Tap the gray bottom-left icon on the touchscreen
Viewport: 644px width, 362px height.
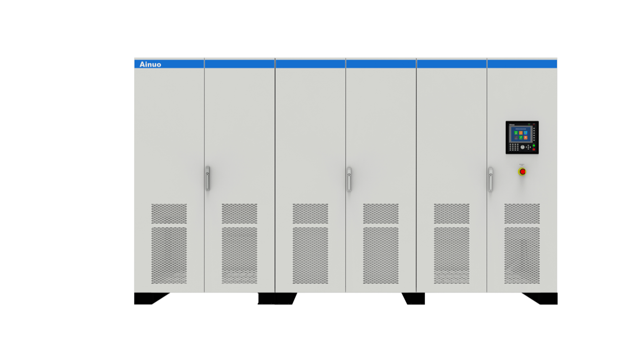516,137
